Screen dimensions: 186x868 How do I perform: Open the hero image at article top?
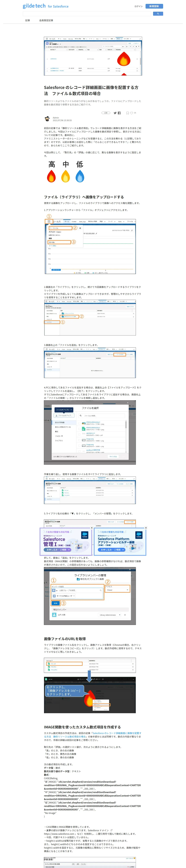[93, 56]
